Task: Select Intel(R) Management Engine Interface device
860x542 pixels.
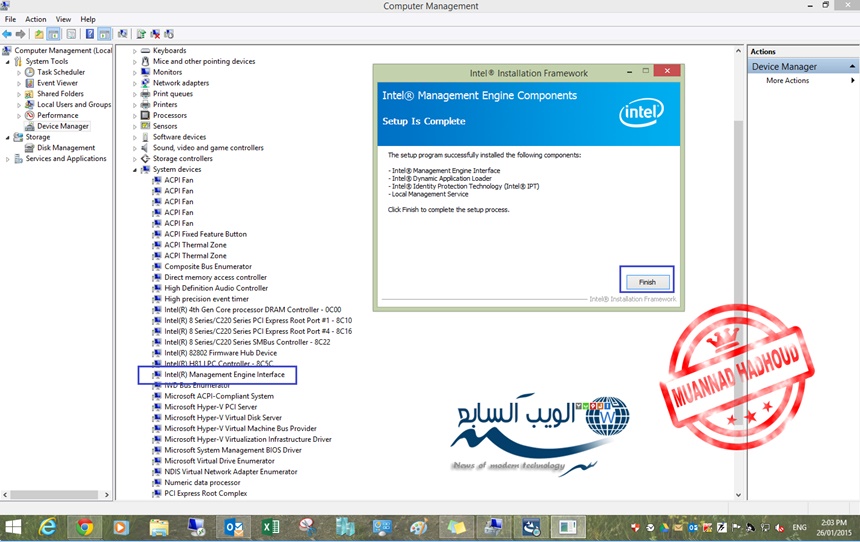Action: click(x=224, y=375)
